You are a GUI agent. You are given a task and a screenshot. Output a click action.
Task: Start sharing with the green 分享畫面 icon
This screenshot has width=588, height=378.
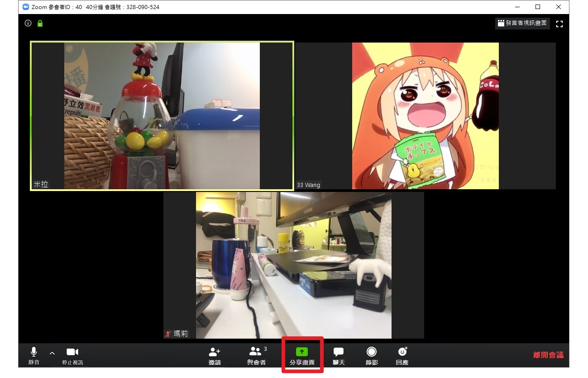[302, 351]
